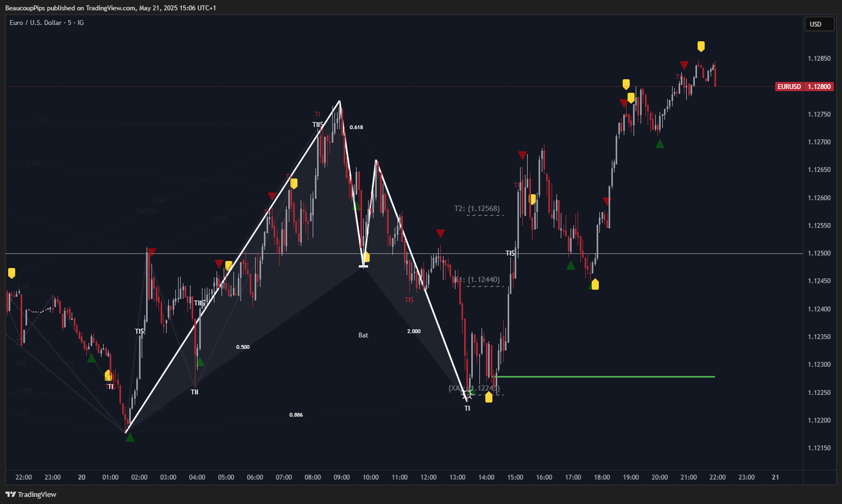This screenshot has width=842, height=504.
Task: Click the 09:00 time axis label
Action: (x=341, y=477)
